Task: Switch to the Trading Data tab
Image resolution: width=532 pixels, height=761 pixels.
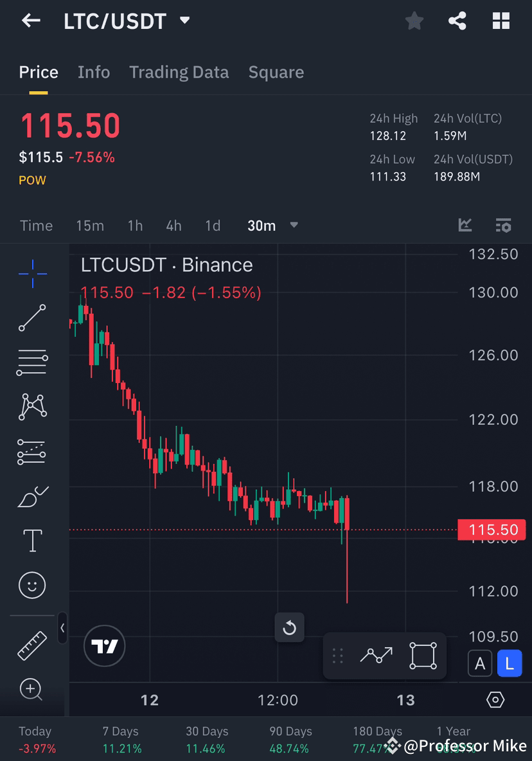Action: 179,72
